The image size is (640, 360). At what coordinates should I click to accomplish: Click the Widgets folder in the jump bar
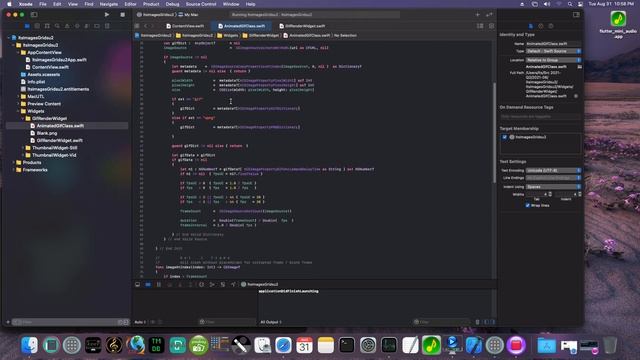tap(228, 36)
